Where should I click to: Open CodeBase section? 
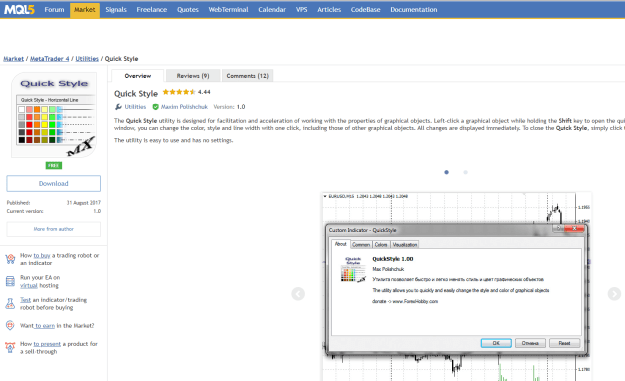tap(365, 10)
